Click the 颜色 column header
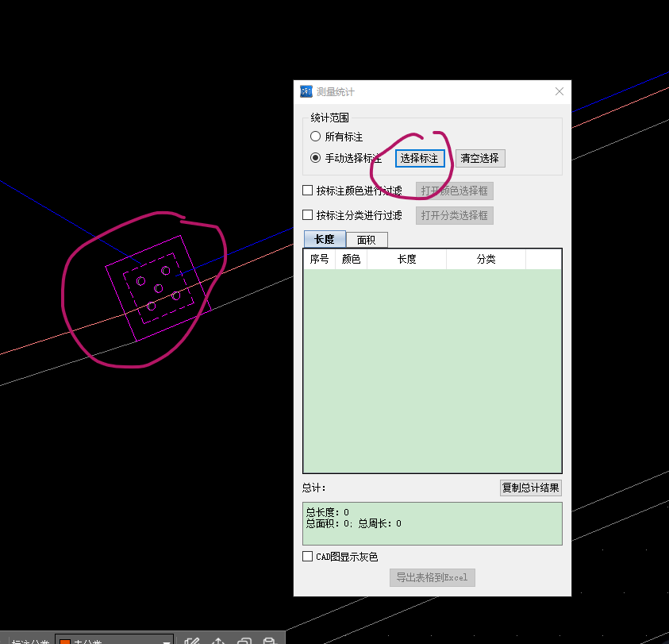This screenshot has width=669, height=644. (351, 259)
